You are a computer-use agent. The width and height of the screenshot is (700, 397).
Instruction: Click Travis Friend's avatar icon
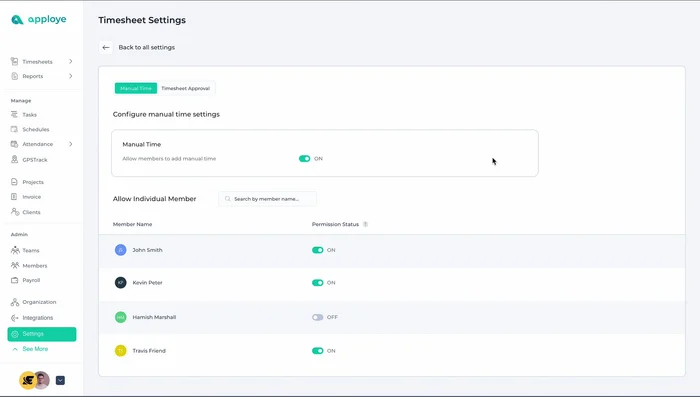(121, 351)
